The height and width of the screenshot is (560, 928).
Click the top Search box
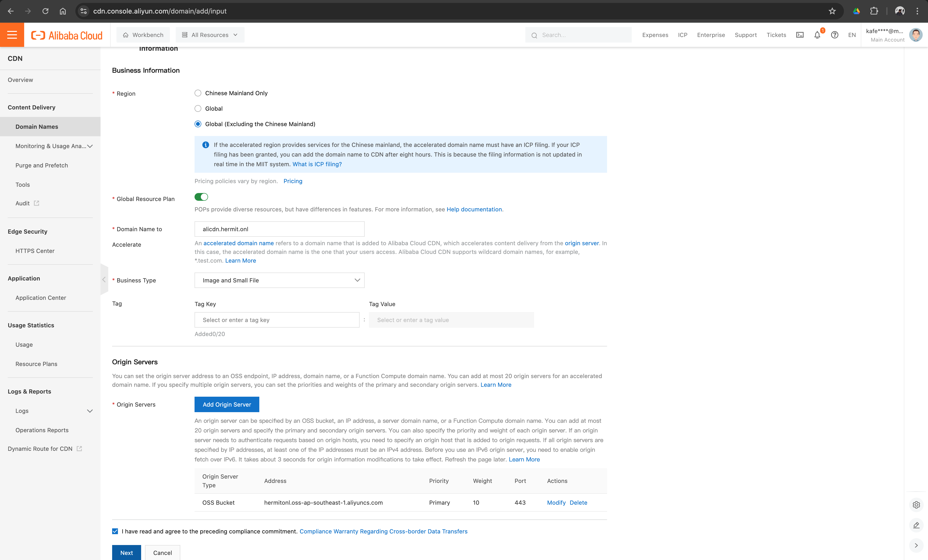tap(579, 35)
